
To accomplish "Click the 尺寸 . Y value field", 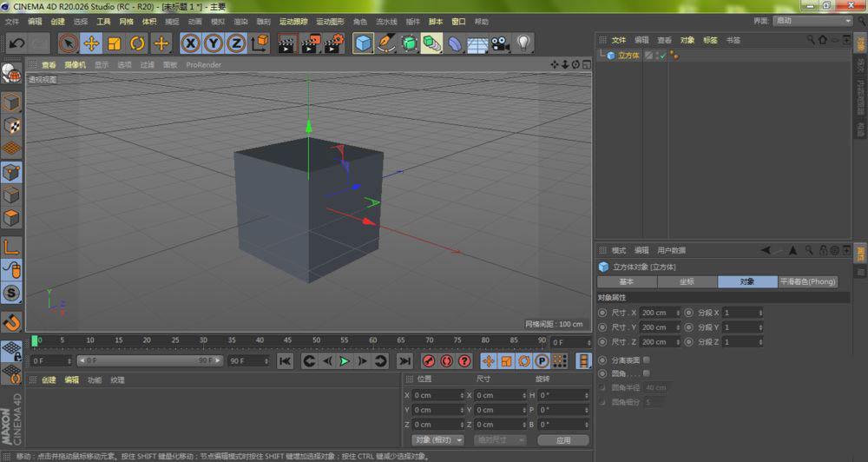I will [x=660, y=327].
